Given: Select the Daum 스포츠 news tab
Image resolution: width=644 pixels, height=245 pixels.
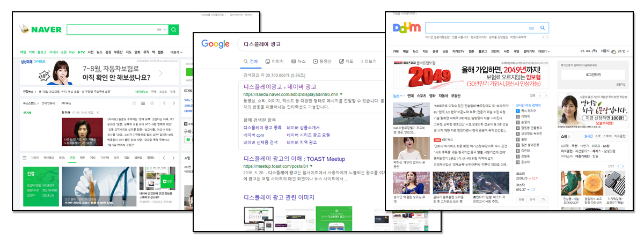Looking at the screenshot, I should tap(422, 95).
